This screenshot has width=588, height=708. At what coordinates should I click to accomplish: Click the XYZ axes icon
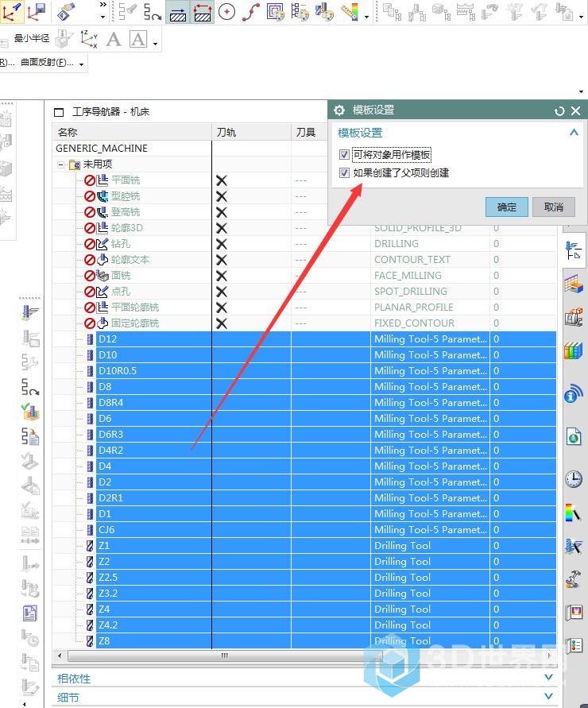pos(88,39)
